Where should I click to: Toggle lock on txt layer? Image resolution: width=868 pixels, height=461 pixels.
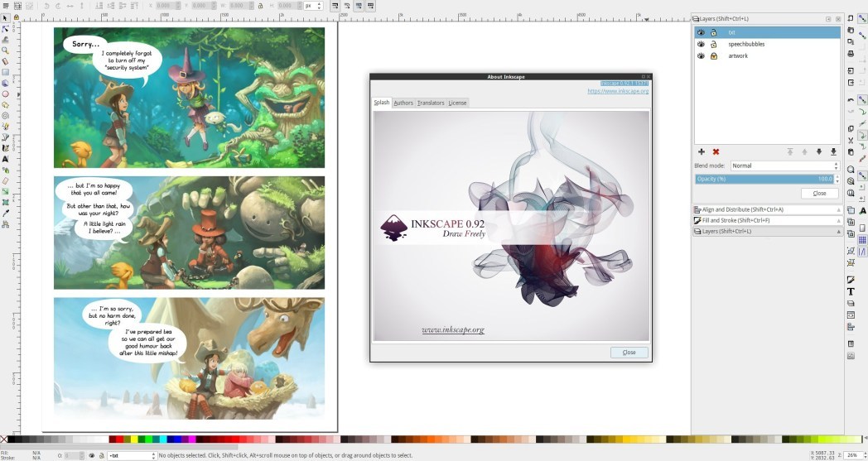714,32
